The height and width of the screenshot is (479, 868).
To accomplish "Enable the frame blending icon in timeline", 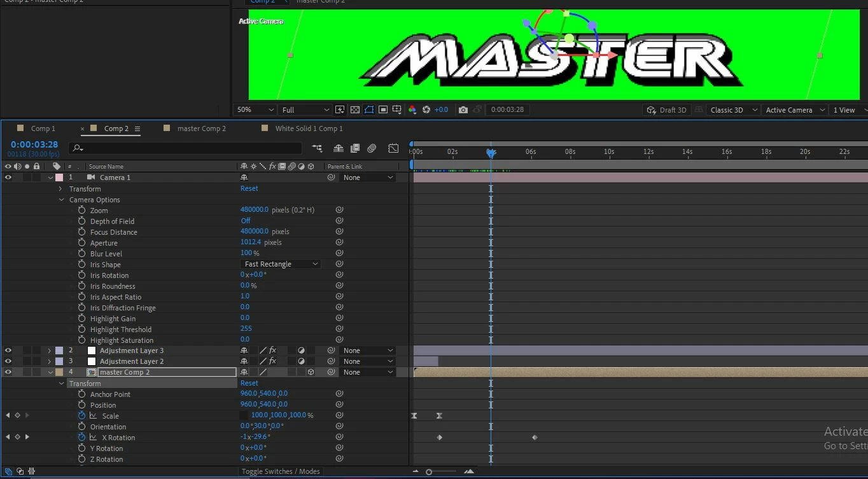I will click(x=355, y=148).
